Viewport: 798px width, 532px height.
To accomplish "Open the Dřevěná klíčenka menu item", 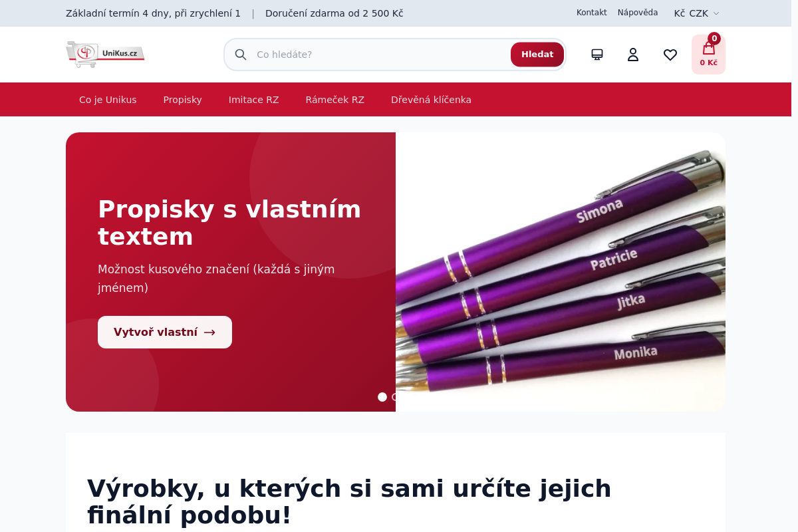I will pyautogui.click(x=431, y=100).
